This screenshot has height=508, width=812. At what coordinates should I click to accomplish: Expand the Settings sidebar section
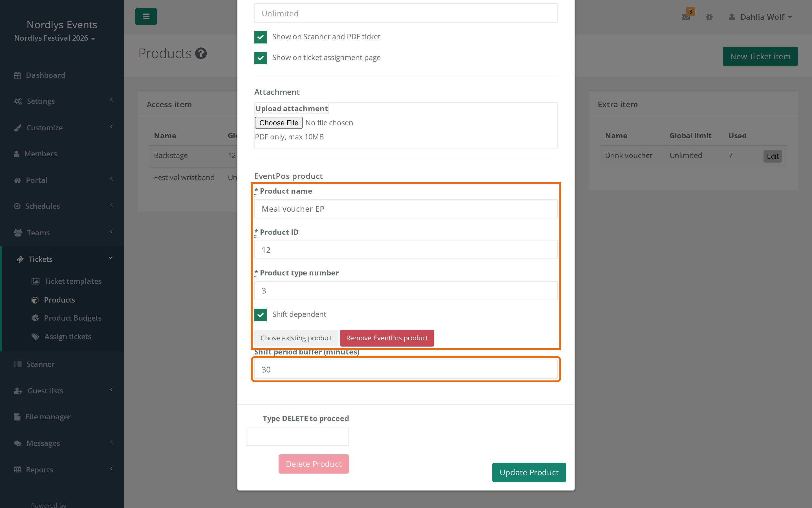click(x=62, y=101)
